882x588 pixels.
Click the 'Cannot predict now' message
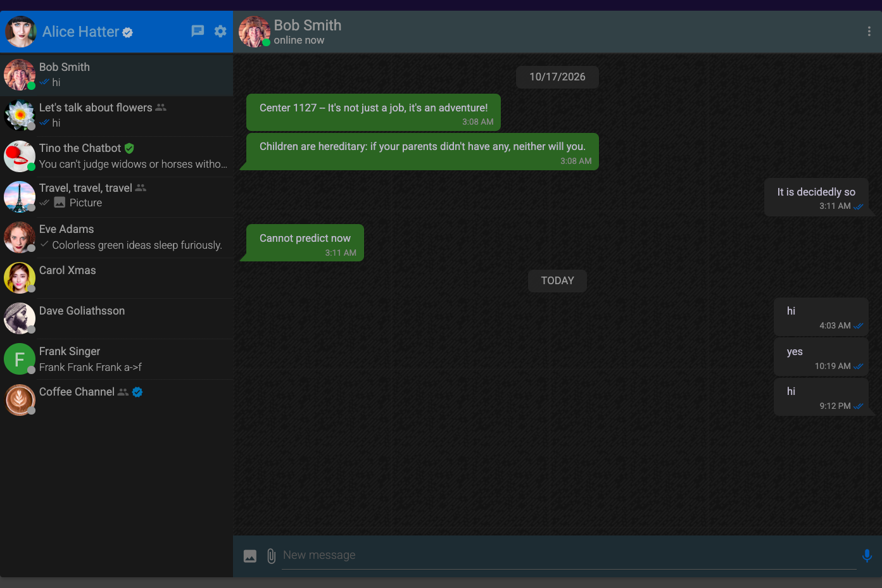point(305,242)
